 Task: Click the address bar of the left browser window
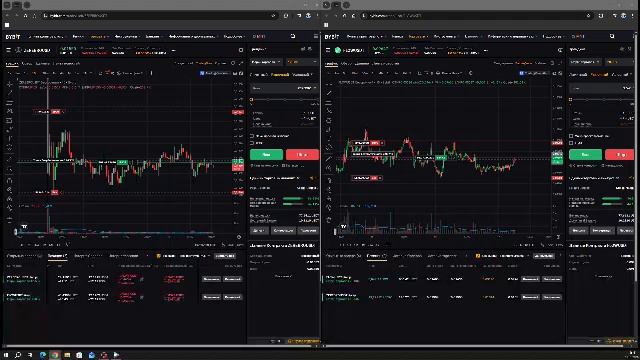[159, 16]
